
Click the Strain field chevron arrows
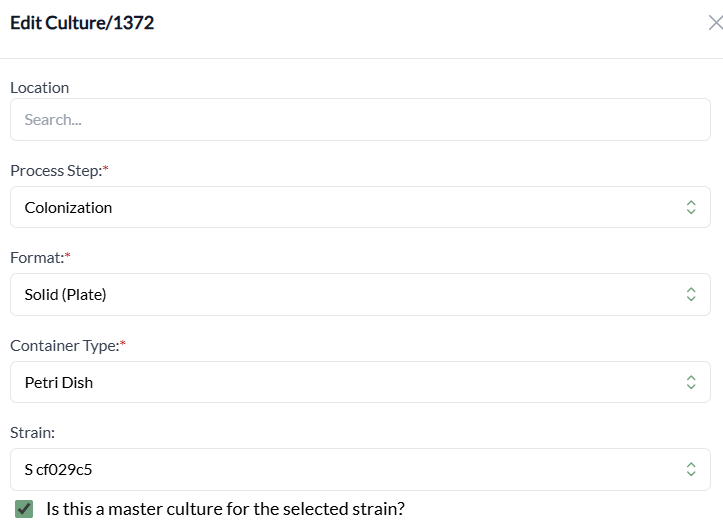click(x=690, y=469)
